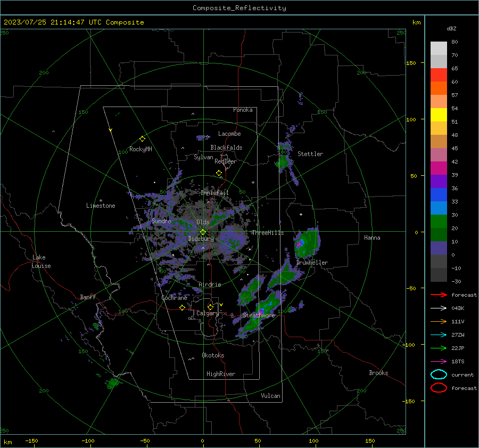Click the Calgary city label
The image size is (479, 448).
(208, 313)
